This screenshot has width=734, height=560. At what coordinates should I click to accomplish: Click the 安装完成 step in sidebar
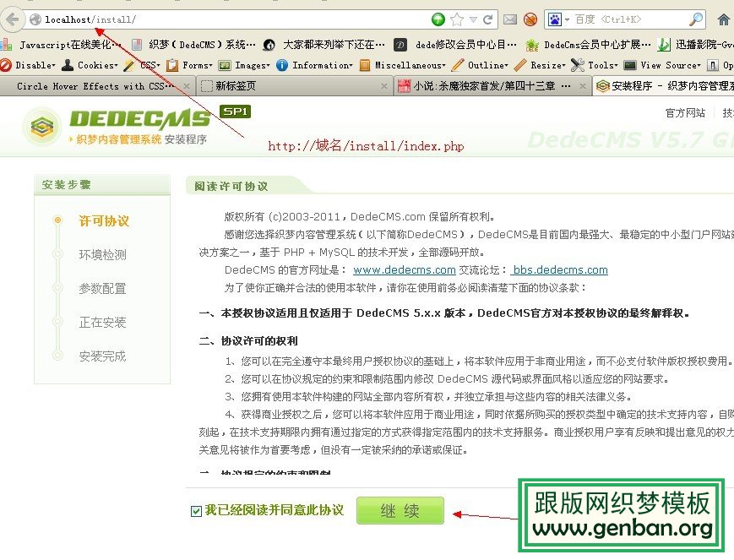click(x=102, y=356)
